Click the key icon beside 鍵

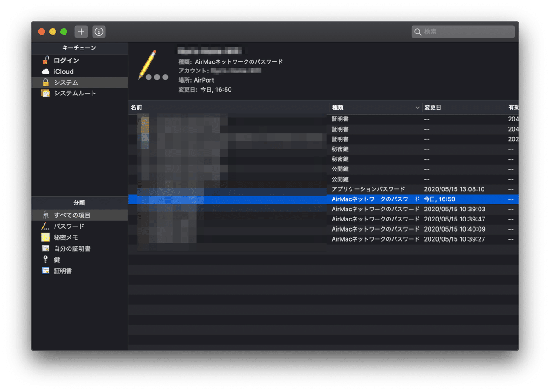[x=45, y=259]
